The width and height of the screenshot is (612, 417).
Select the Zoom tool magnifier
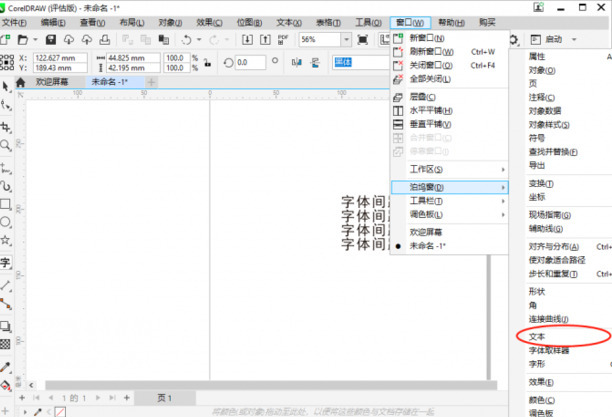pyautogui.click(x=6, y=146)
